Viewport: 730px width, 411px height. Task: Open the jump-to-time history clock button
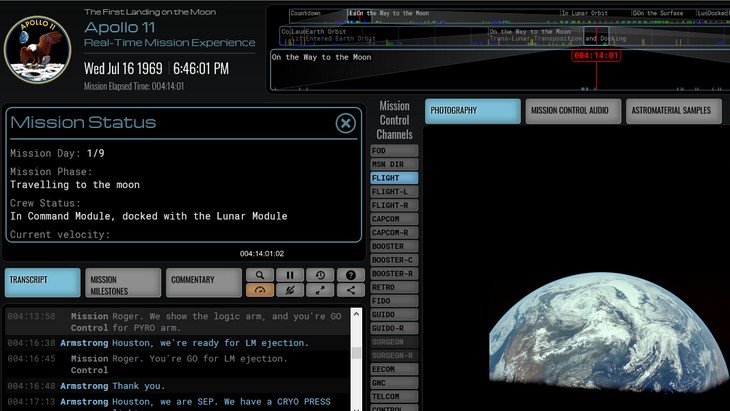click(x=320, y=275)
